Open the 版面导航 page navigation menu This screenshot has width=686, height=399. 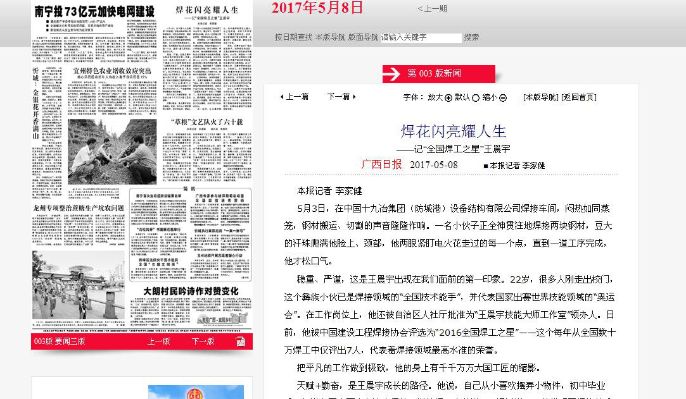[x=363, y=37]
